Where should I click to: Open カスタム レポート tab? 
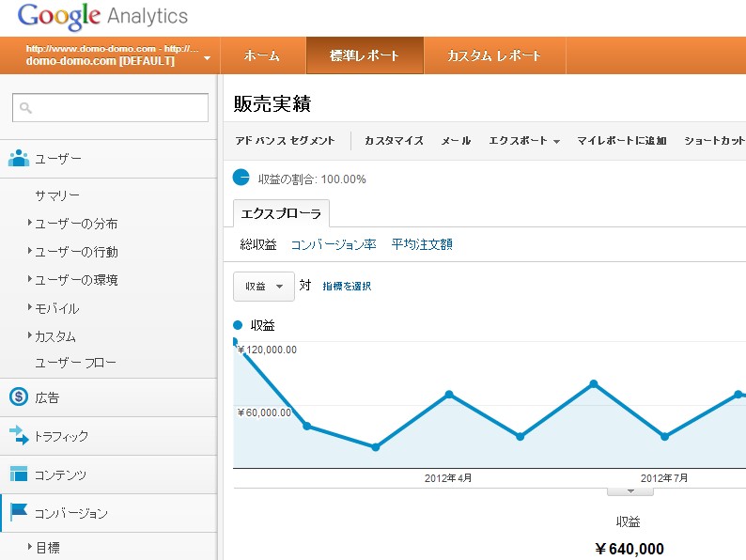click(x=494, y=55)
